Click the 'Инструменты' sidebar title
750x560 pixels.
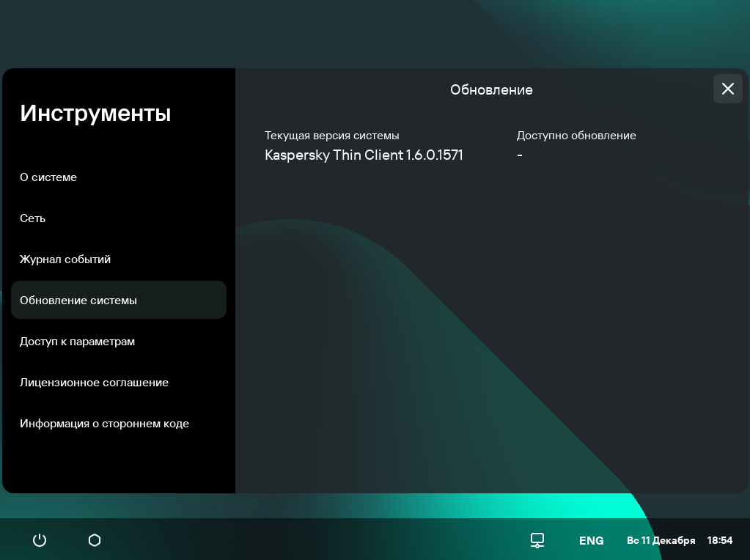(x=95, y=114)
